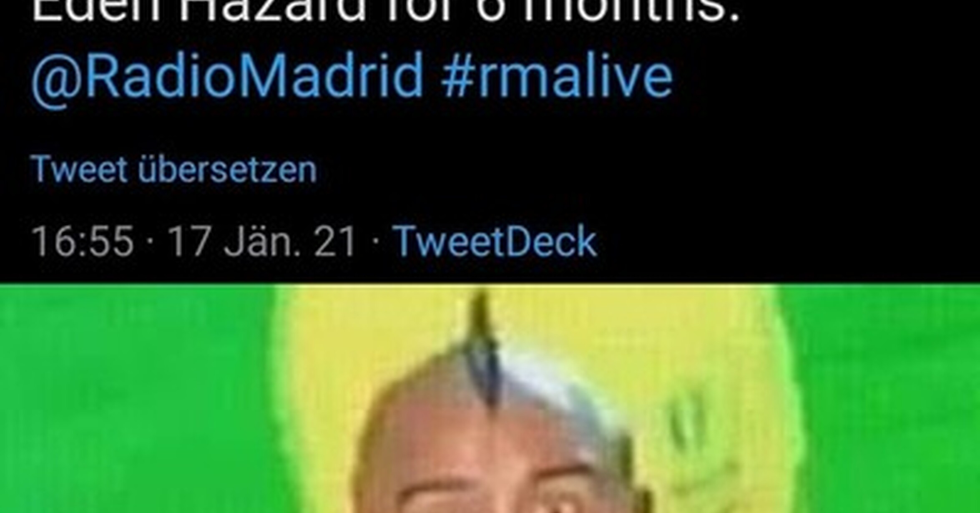Click the 17 Jän. 21 date

click(262, 241)
